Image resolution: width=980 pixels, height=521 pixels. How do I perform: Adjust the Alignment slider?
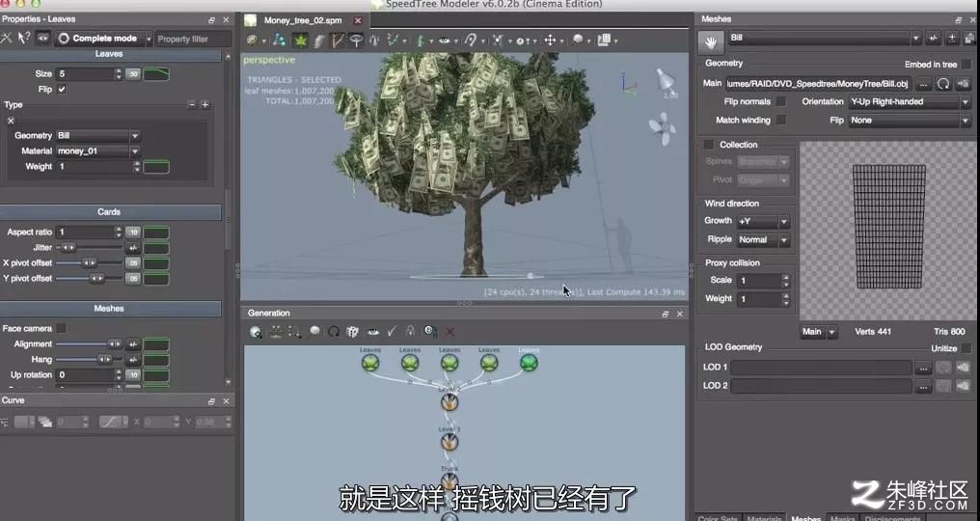(89, 344)
